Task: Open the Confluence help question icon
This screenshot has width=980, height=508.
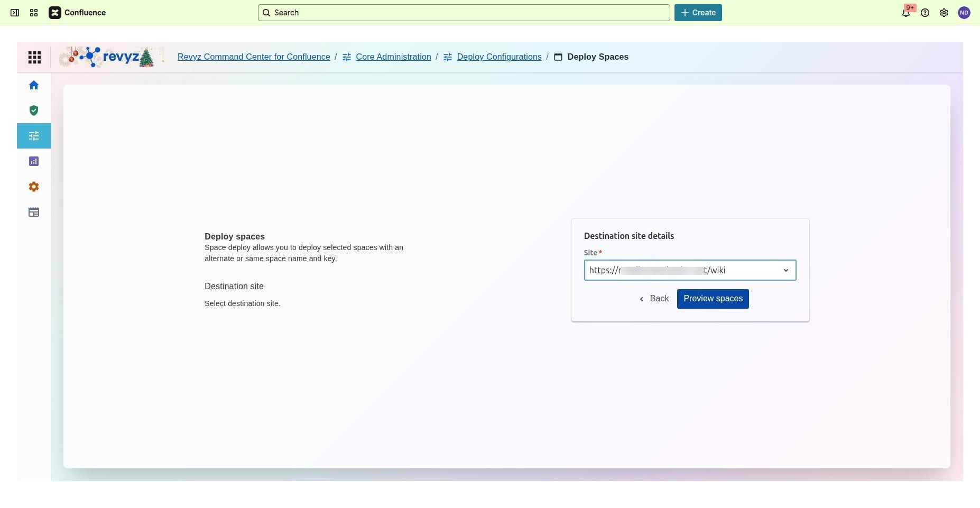Action: point(925,13)
